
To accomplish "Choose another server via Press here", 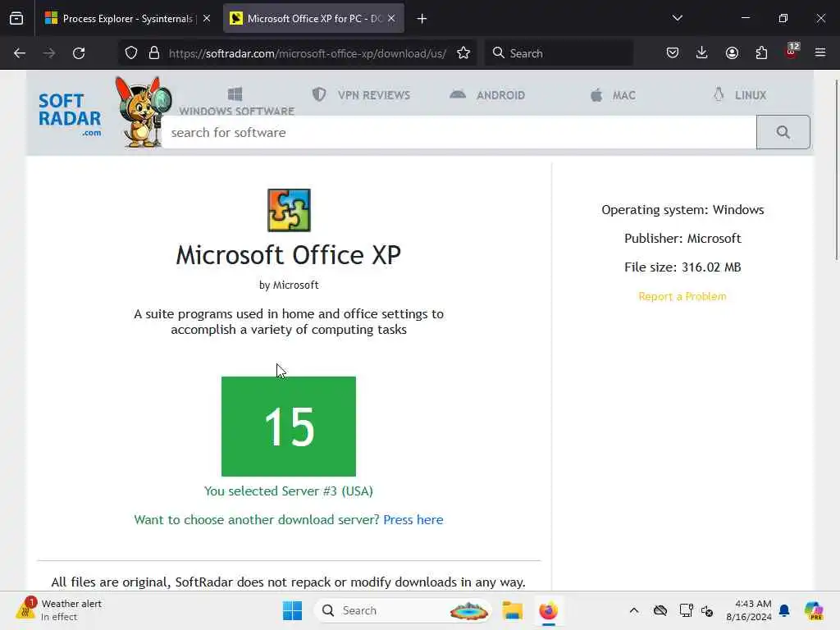I will [x=413, y=519].
